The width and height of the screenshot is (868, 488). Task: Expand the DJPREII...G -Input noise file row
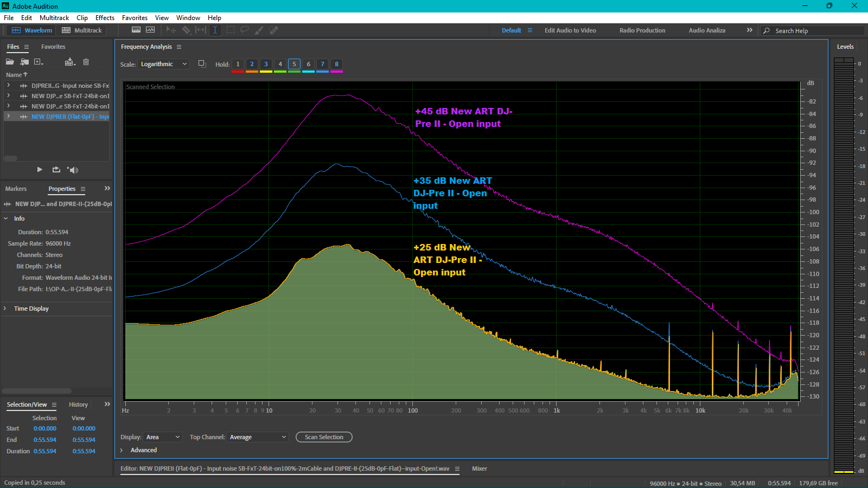pos(8,86)
